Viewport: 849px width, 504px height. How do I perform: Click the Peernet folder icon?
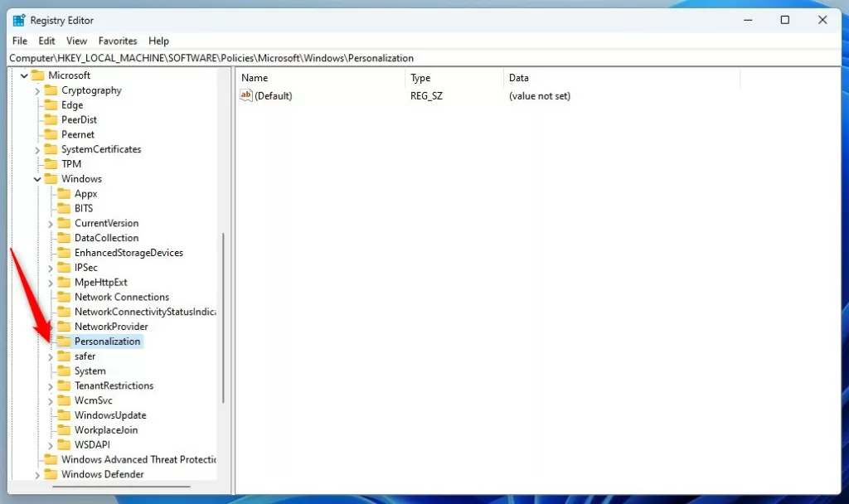coord(51,133)
